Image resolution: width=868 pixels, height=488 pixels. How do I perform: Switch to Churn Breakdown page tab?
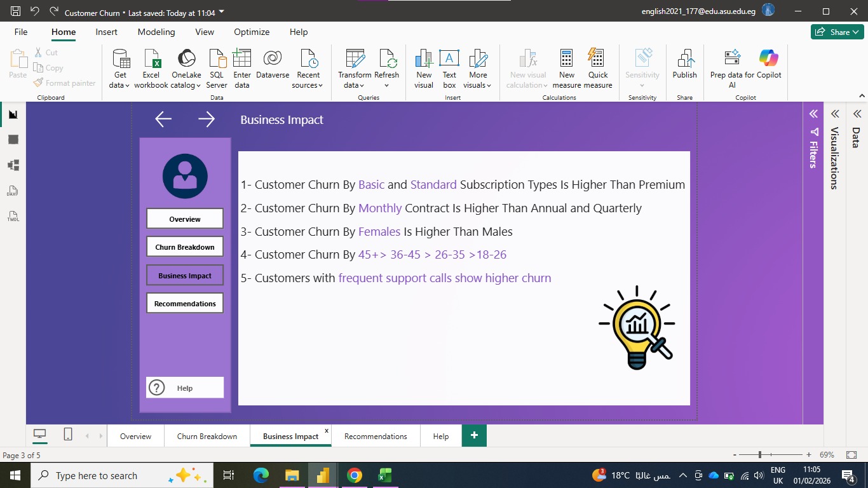[207, 437]
